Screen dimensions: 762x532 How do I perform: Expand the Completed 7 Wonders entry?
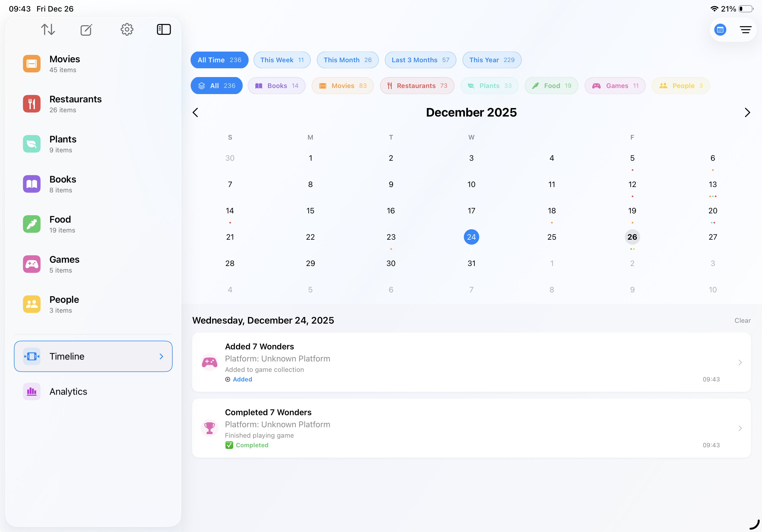[471, 428]
